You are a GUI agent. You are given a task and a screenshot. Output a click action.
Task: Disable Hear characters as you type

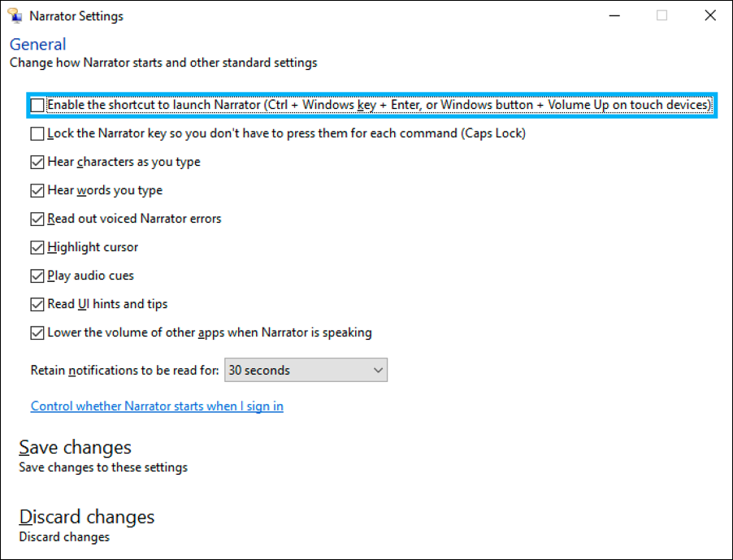pyautogui.click(x=37, y=162)
